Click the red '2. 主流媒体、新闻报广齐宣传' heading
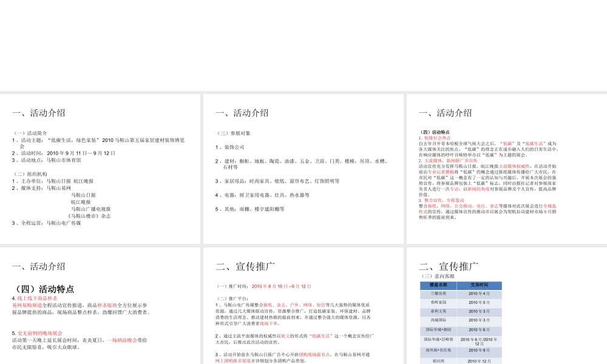 (x=448, y=161)
